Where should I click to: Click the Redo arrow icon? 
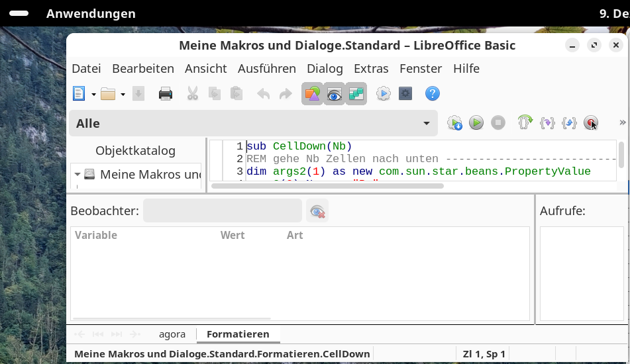point(286,94)
